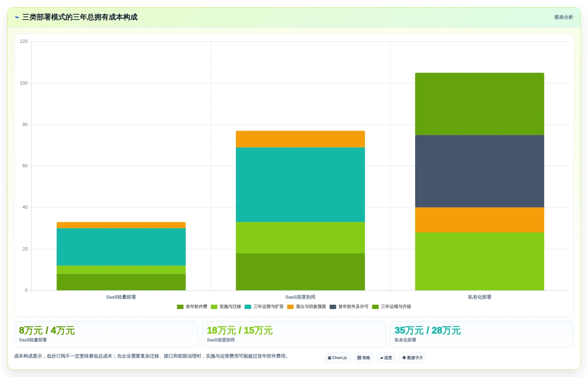Click the lightning icon beside the chart title
588x377 pixels.
coord(17,17)
